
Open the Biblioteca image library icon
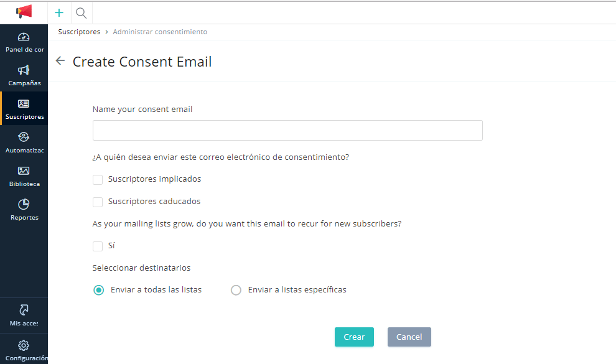point(24,171)
